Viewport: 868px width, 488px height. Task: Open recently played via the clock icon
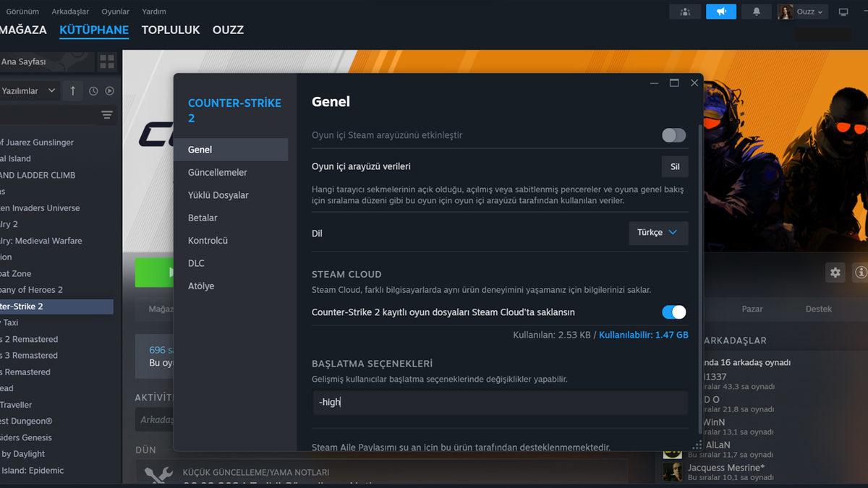click(x=92, y=90)
